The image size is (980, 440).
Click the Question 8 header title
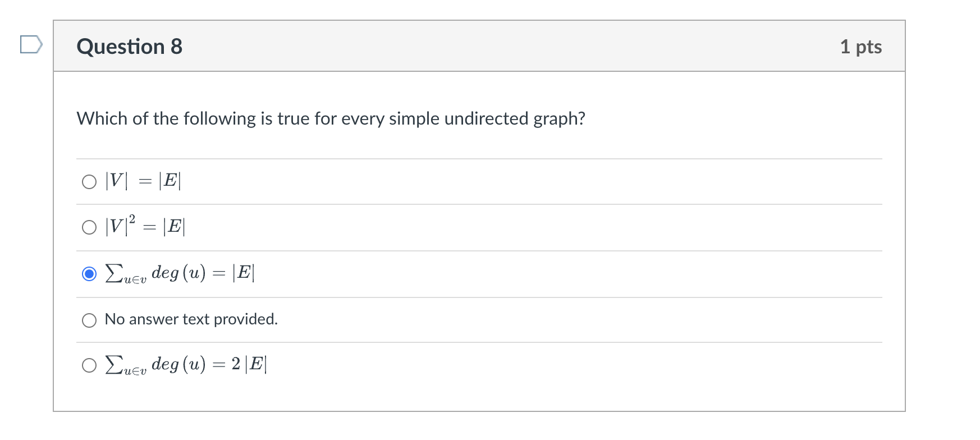point(130,47)
